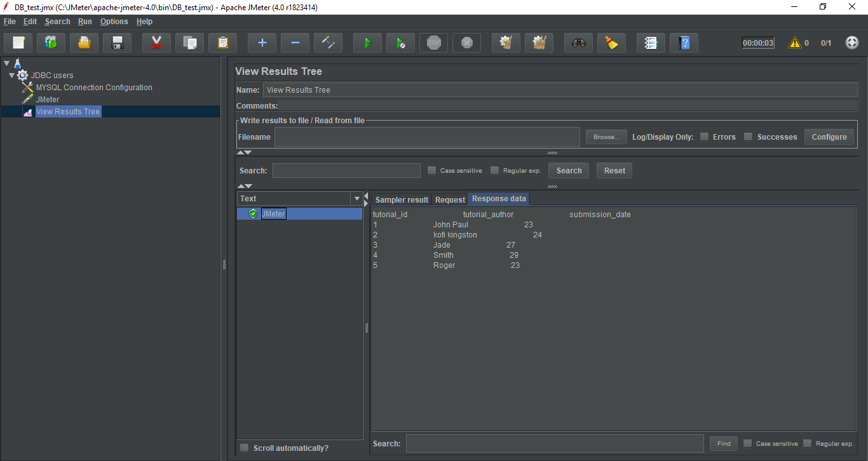
Task: Click the tutorial_author column header text
Action: 488,215
